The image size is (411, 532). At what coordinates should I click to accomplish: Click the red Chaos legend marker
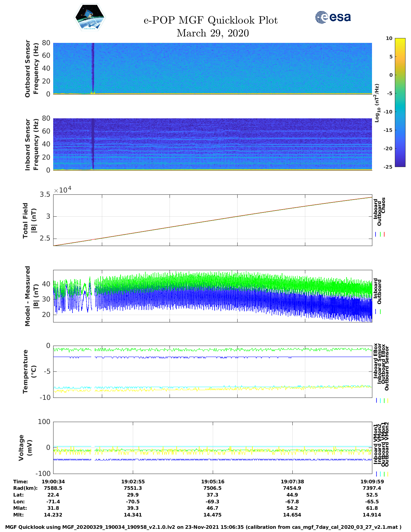coord(384,234)
